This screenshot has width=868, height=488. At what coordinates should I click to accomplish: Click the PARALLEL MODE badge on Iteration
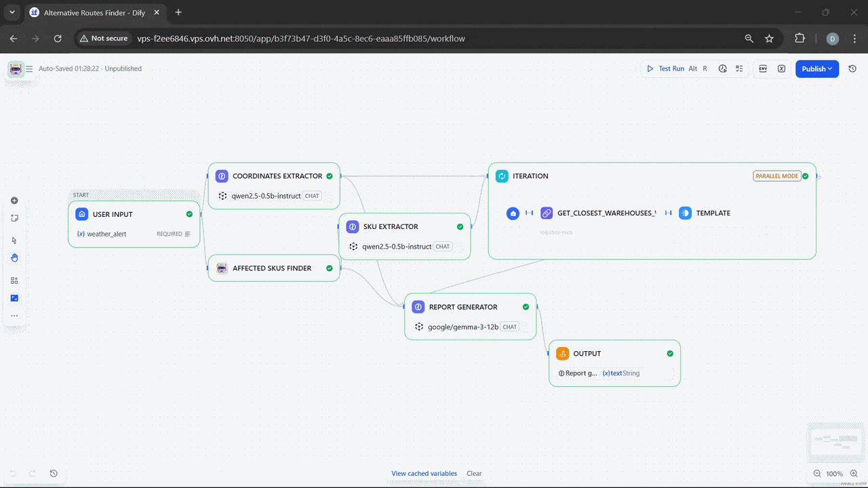[x=777, y=176]
